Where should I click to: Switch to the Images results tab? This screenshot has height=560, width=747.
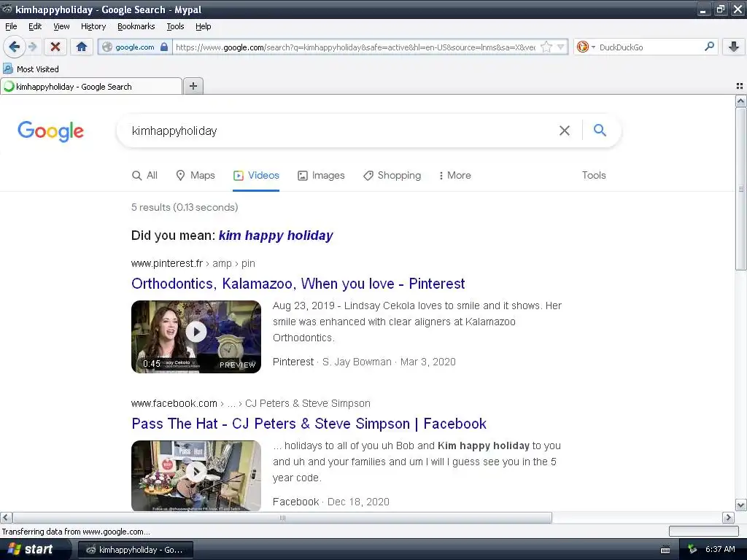(321, 175)
